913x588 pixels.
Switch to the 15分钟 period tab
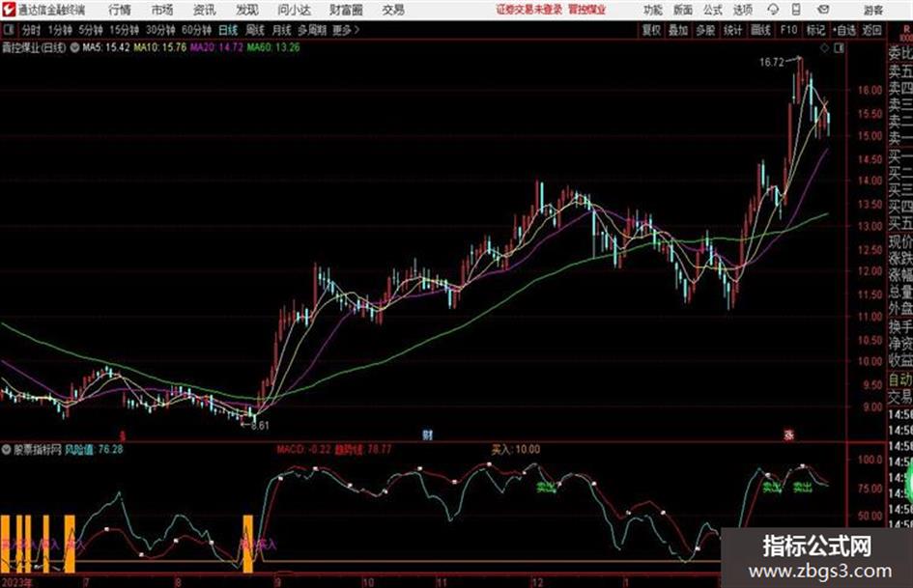(x=125, y=30)
